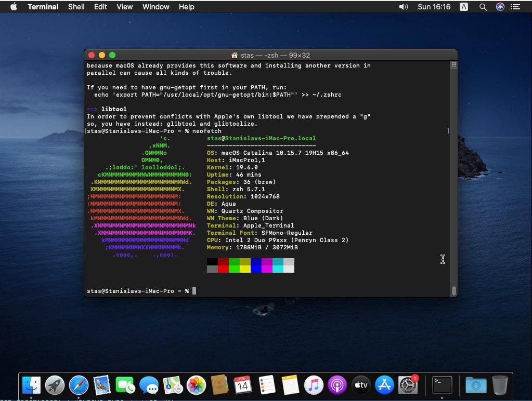Minimize the Terminal window
532x401 pixels.
pyautogui.click(x=102, y=55)
